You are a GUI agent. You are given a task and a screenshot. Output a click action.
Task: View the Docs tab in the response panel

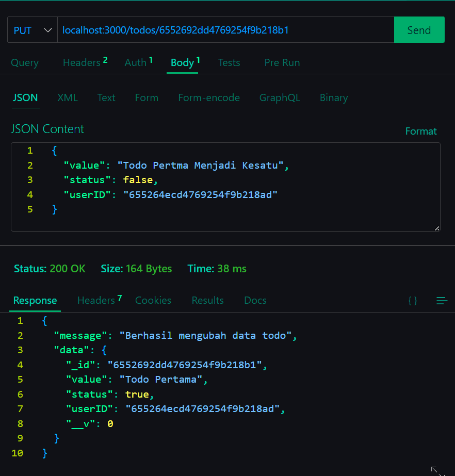coord(255,300)
